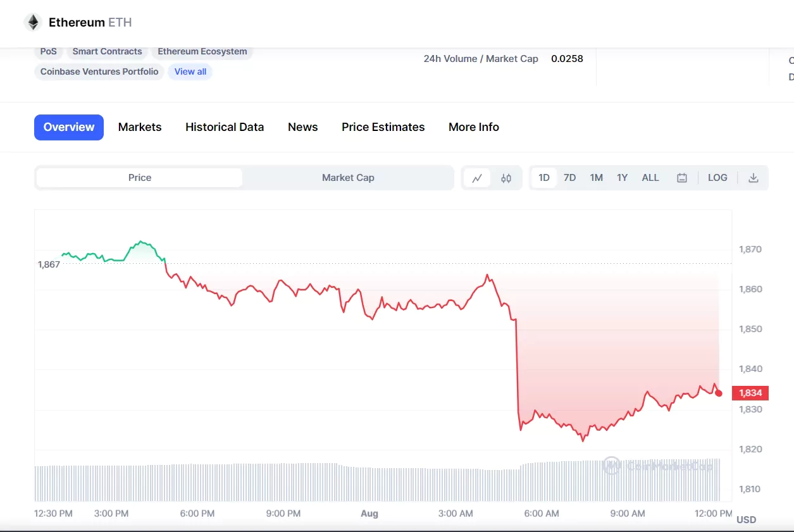Click the red current price marker dot
Screen dimensions: 794x532
click(x=719, y=393)
